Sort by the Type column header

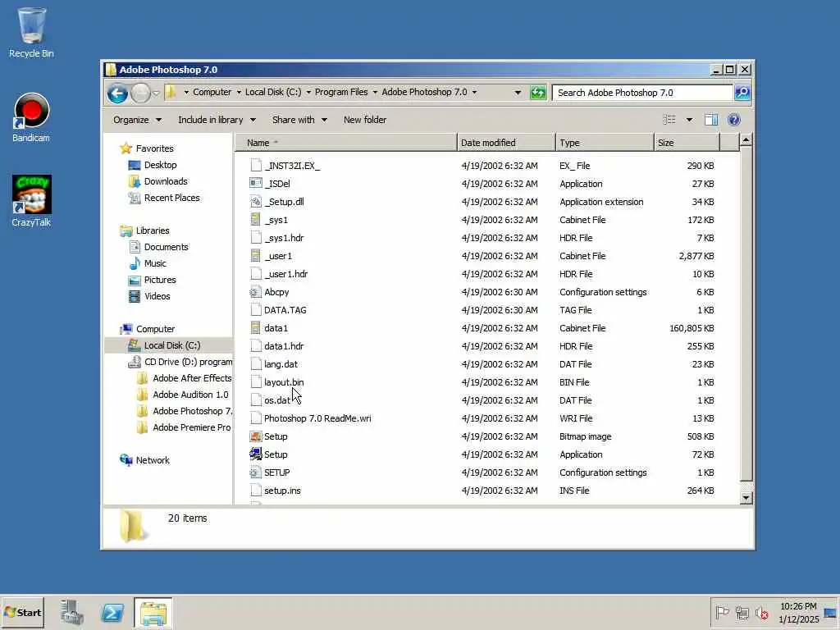605,143
